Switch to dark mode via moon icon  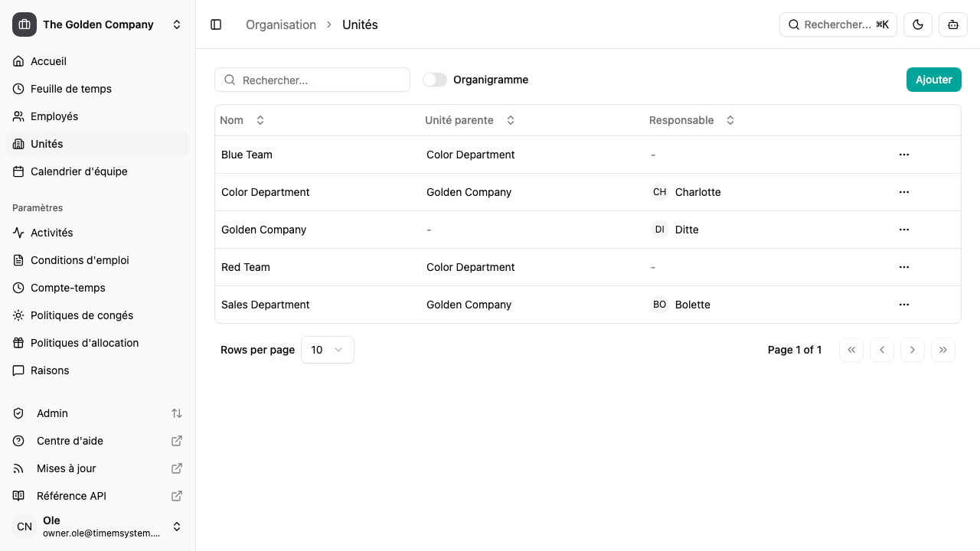coord(918,24)
